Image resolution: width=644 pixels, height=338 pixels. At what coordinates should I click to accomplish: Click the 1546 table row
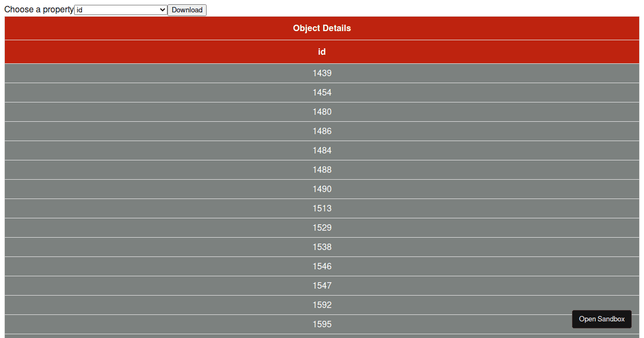(321, 266)
